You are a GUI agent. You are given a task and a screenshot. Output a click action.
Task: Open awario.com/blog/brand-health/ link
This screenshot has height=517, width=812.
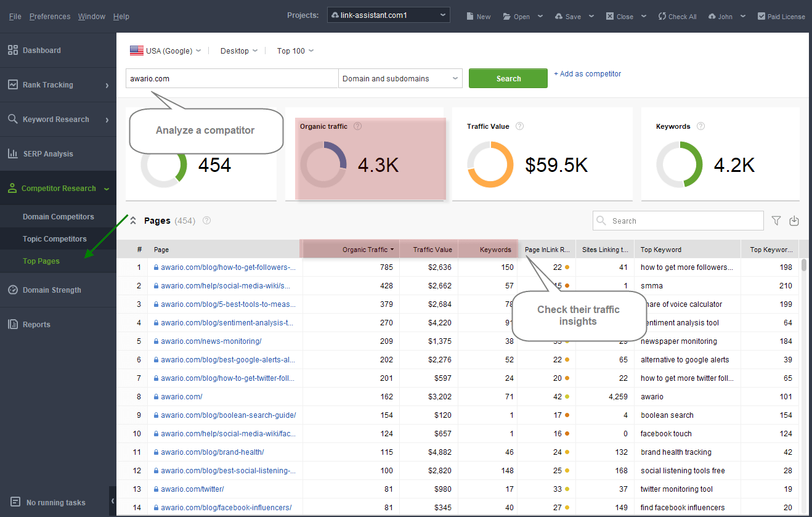click(x=212, y=452)
